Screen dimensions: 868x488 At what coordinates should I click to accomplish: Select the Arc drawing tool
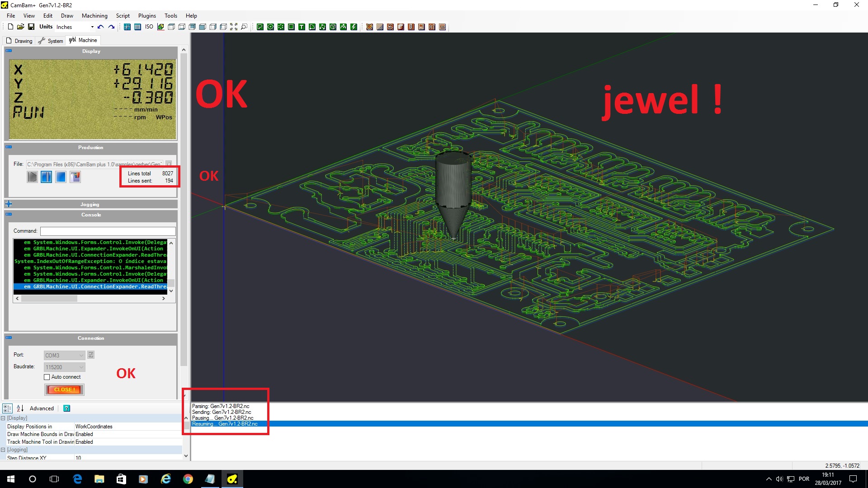coord(312,27)
